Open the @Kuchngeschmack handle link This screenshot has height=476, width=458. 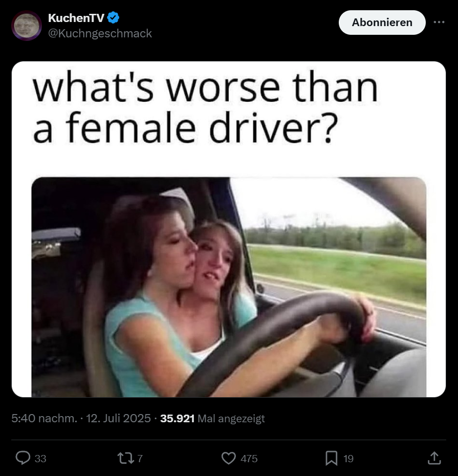(100, 33)
